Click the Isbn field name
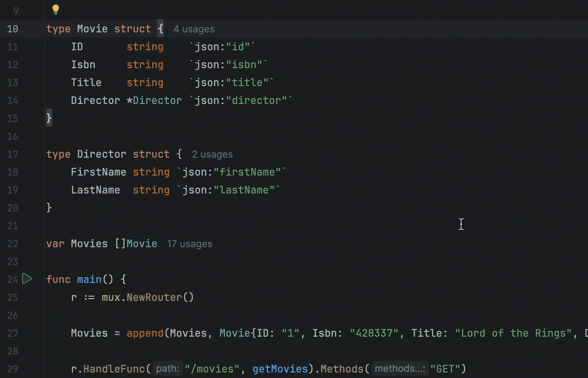Image resolution: width=588 pixels, height=378 pixels. click(x=83, y=65)
